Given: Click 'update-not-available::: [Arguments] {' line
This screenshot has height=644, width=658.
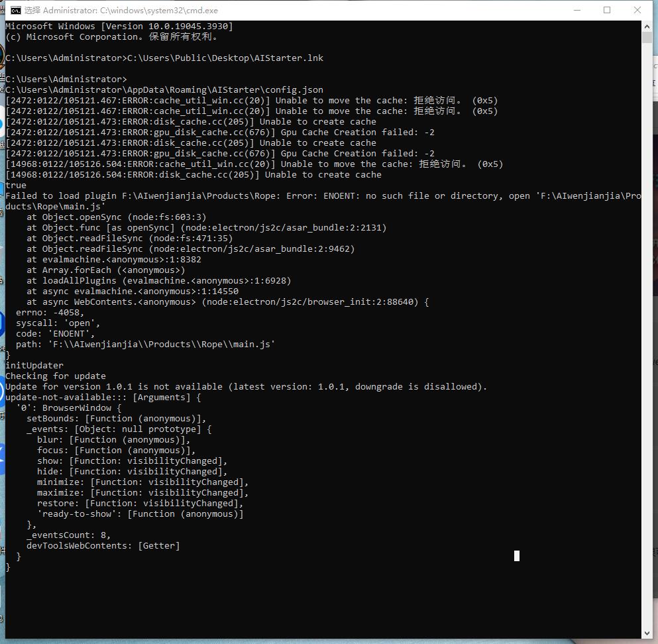Looking at the screenshot, I should tap(103, 398).
